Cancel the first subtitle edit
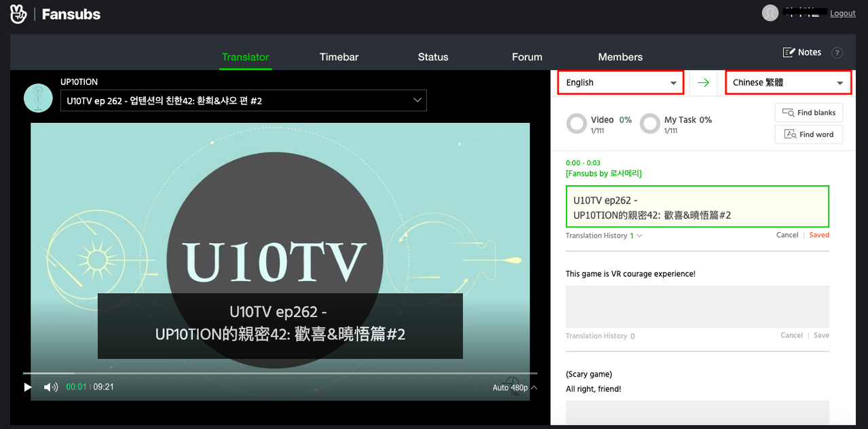The height and width of the screenshot is (429, 868). pyautogui.click(x=787, y=235)
